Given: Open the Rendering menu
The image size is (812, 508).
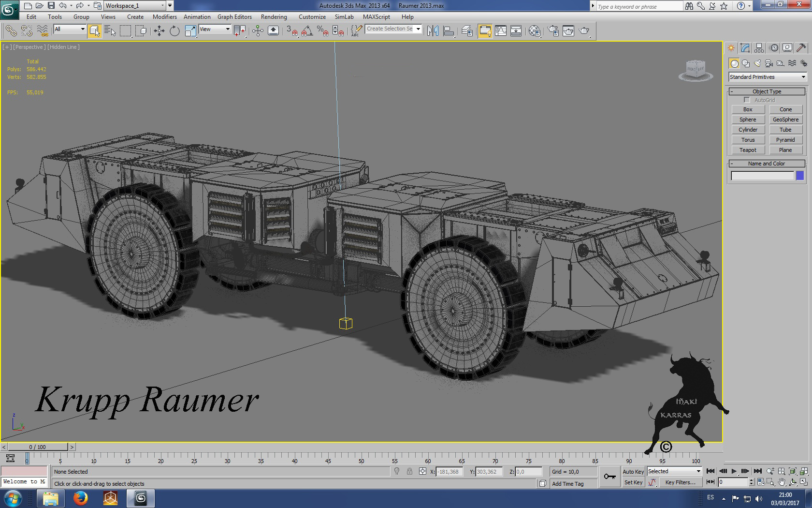Looking at the screenshot, I should pyautogui.click(x=274, y=16).
